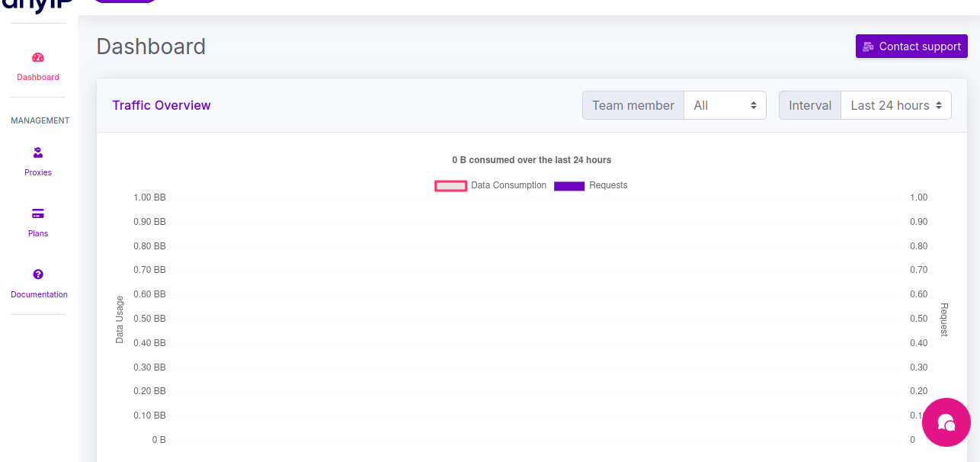Screen dimensions: 980x462
Task: Click the purple Requests legend color box
Action: point(569,186)
